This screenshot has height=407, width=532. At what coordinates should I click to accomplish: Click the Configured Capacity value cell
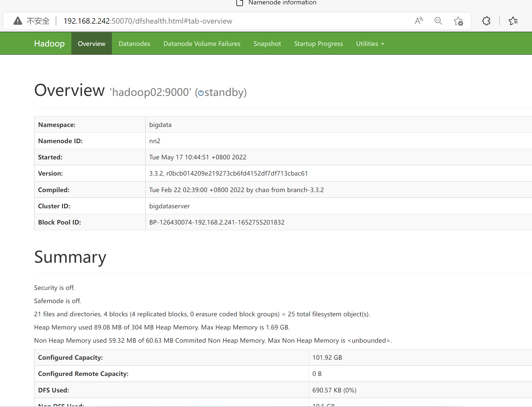327,358
